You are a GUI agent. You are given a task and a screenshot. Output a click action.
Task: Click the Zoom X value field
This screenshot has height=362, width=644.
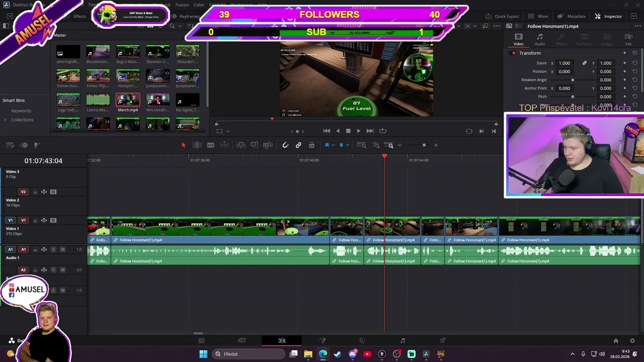[x=565, y=63]
